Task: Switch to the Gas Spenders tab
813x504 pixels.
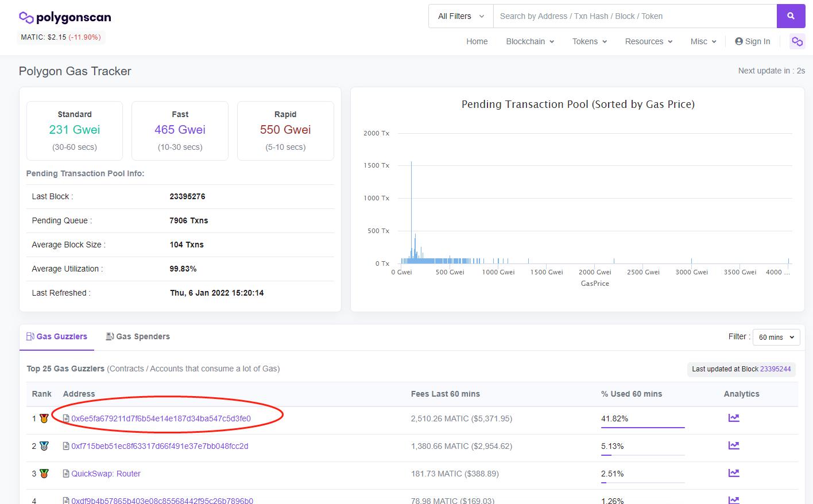Action: pos(138,336)
